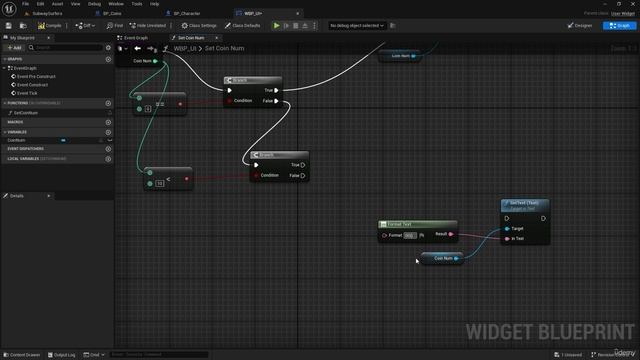Toggle Hide Unrelated nodes
This screenshot has height=360, width=640.
click(x=148, y=26)
